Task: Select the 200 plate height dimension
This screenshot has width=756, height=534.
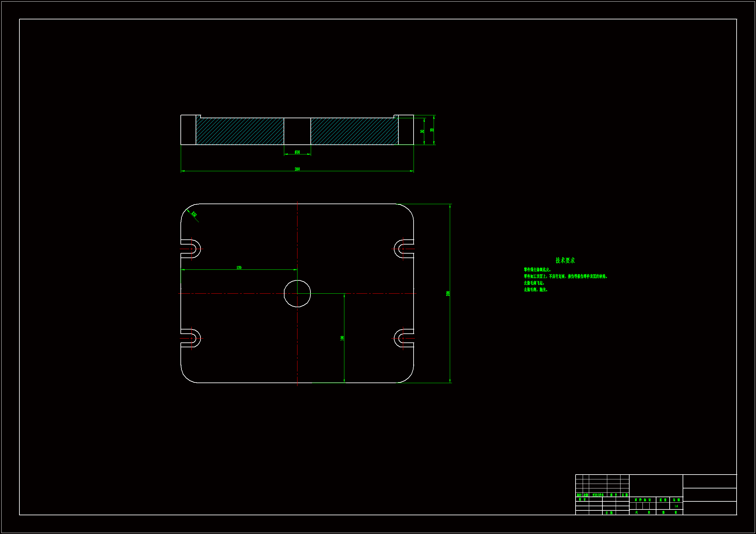Action: pos(448,293)
